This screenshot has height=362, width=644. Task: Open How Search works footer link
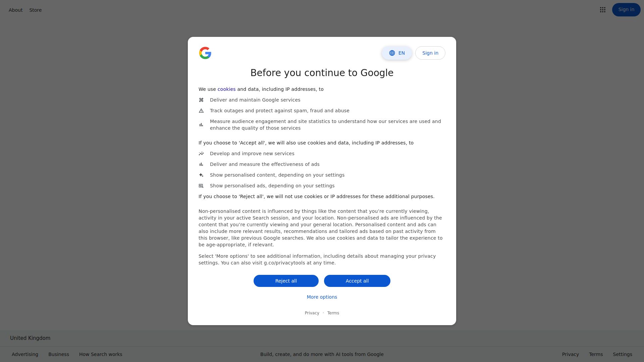click(x=101, y=354)
